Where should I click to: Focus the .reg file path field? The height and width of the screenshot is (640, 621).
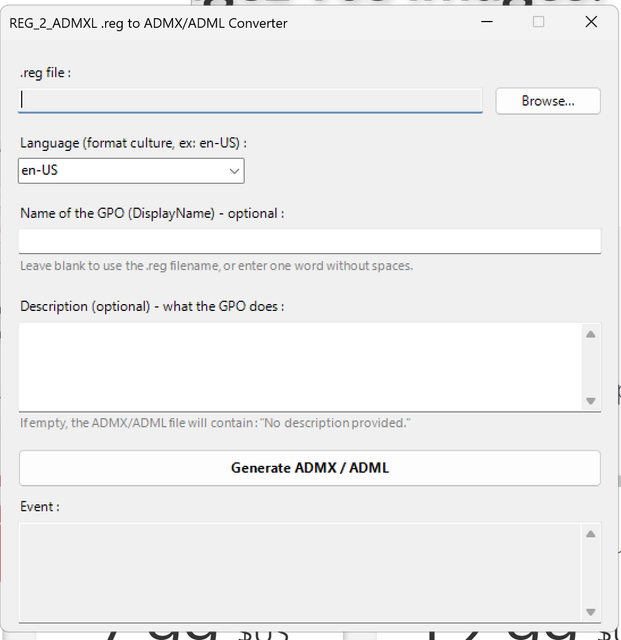pos(250,100)
